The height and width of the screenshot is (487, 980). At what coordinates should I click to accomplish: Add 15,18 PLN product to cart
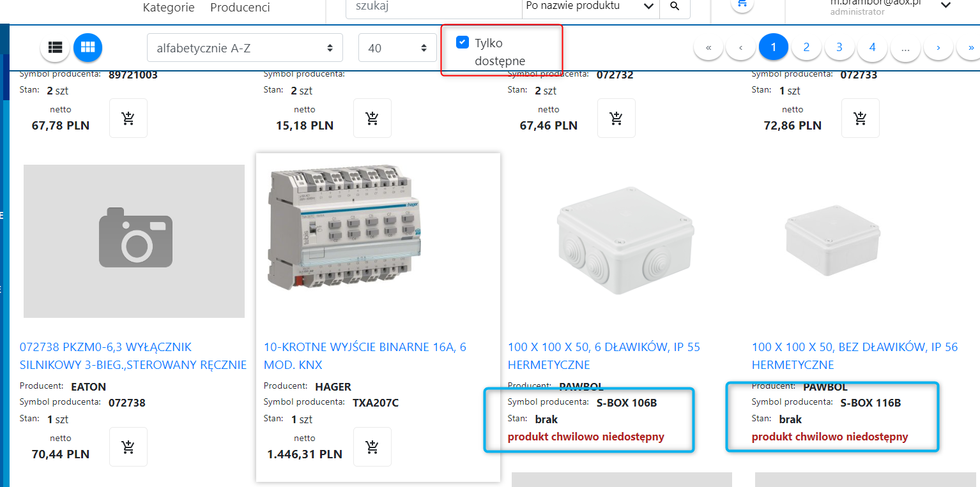tap(372, 118)
